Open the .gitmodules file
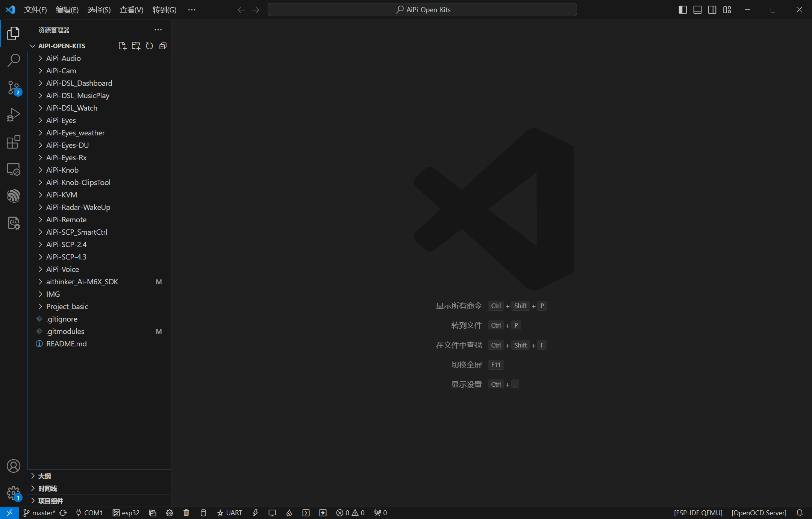 tap(99, 331)
